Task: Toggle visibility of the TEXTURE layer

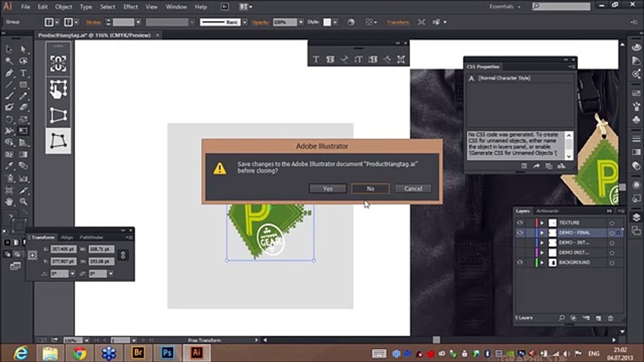Action: [x=520, y=223]
